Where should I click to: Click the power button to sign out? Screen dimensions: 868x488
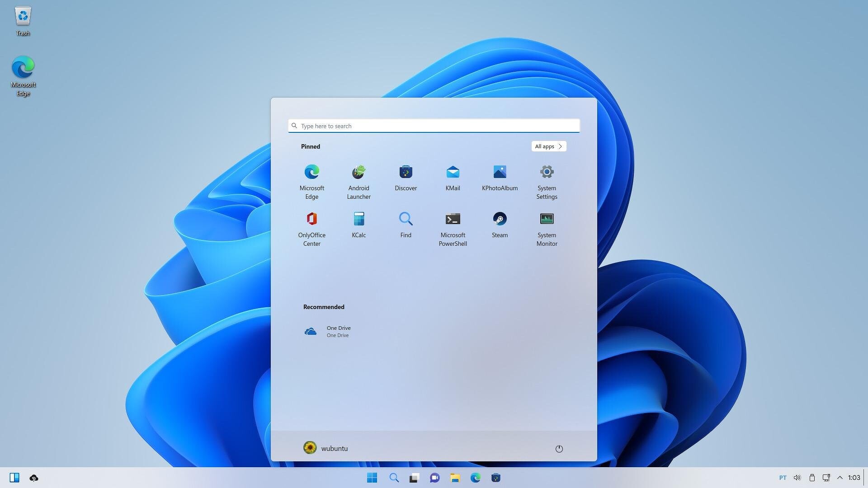558,448
